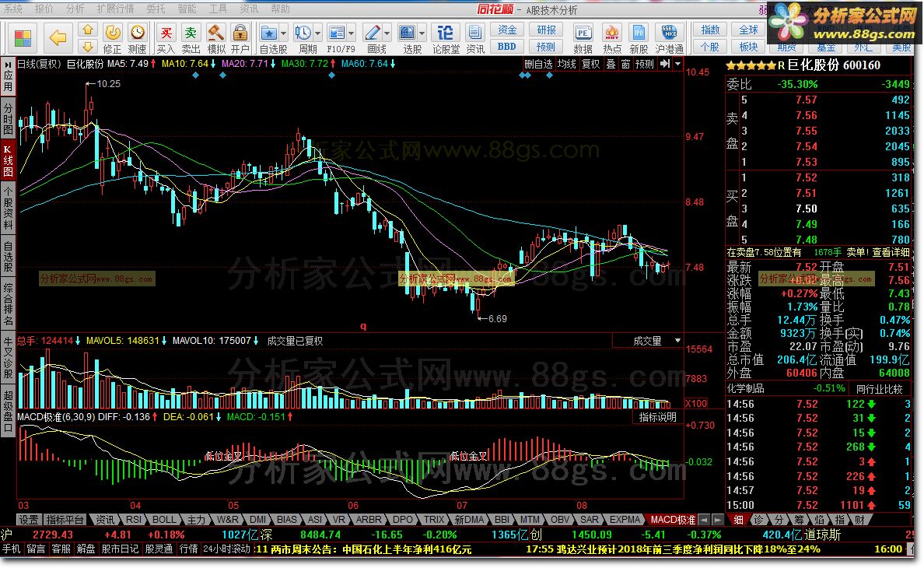Click the 同行业比较 industry comparison link
The image size is (924, 568).
[x=879, y=388]
